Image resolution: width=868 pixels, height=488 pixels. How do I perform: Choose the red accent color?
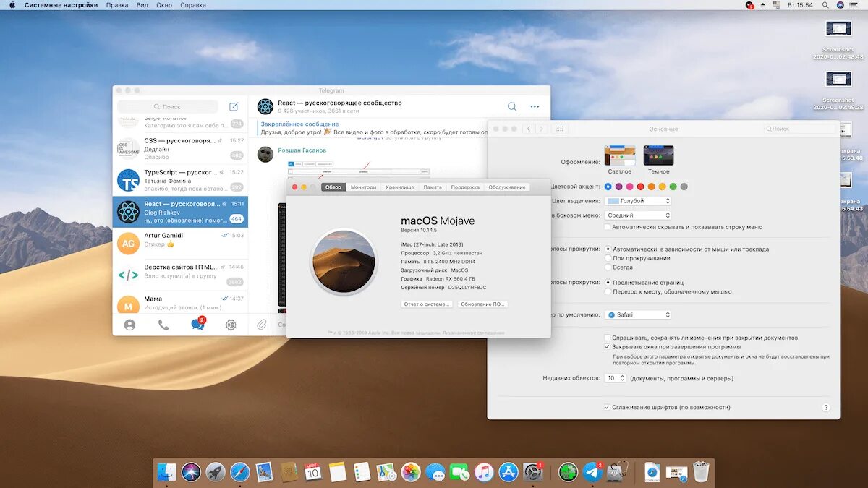click(x=640, y=187)
